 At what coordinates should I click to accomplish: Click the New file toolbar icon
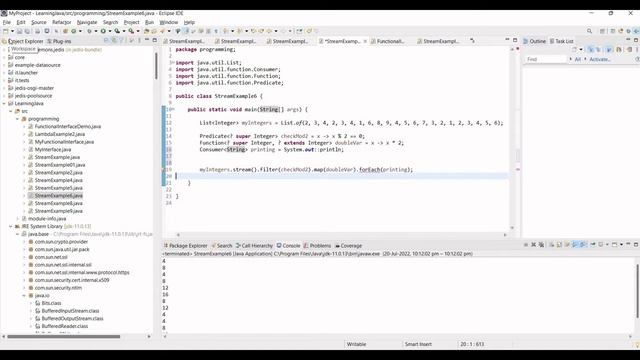click(x=5, y=31)
